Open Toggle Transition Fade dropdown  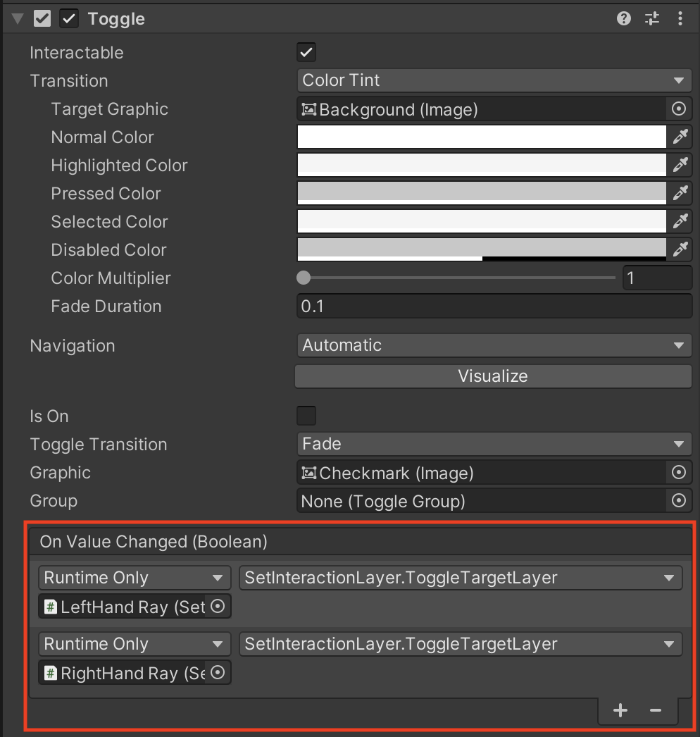[x=494, y=444]
